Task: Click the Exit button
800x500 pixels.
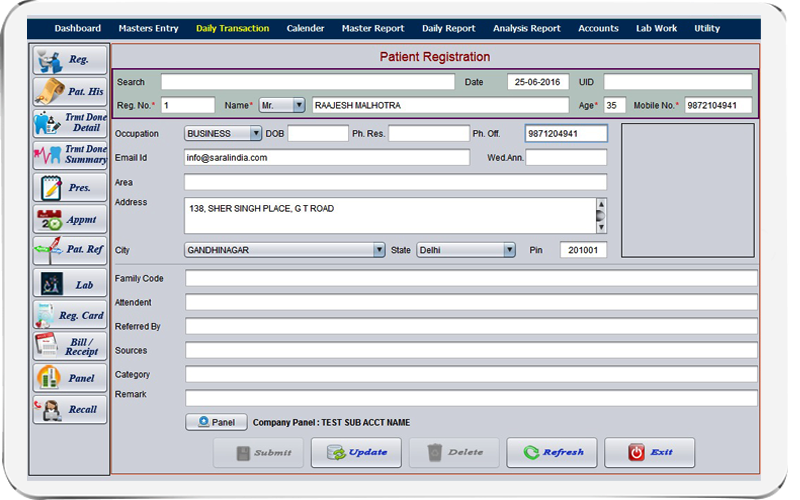Action: pos(649,453)
